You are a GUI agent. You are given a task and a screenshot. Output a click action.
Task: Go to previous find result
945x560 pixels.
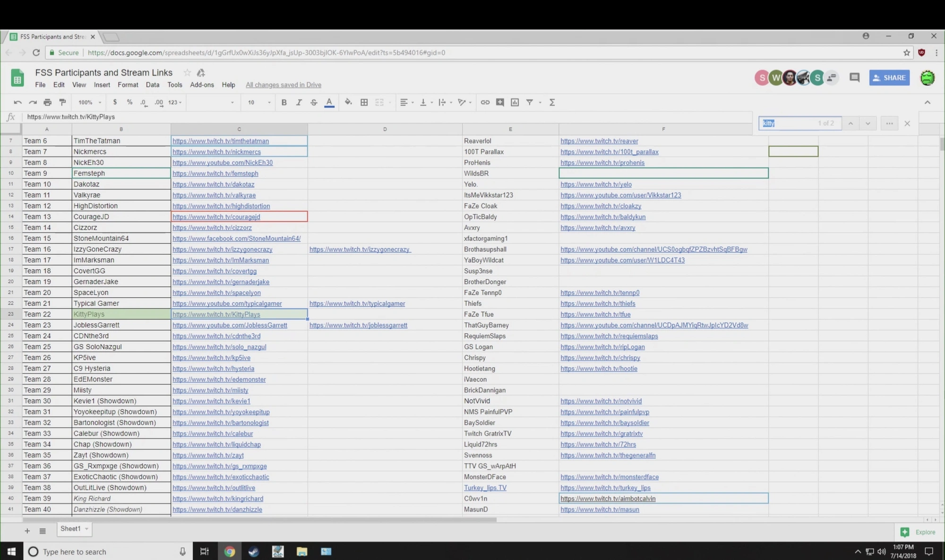tap(850, 123)
